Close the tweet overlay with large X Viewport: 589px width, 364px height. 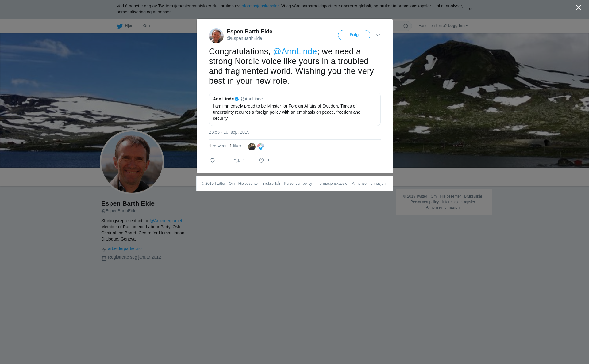(579, 8)
